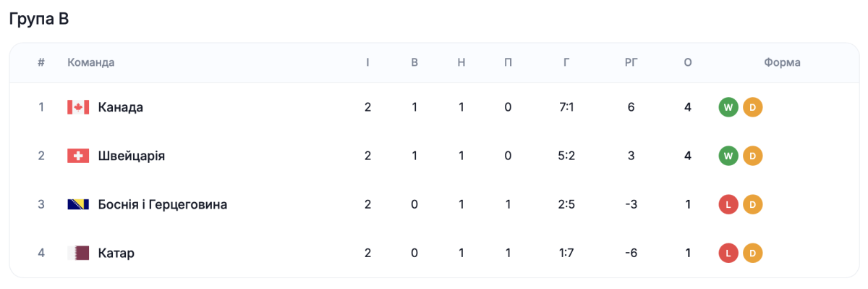Click Canada's orange D form badge
Viewport: 868px width, 289px height.
tap(753, 107)
